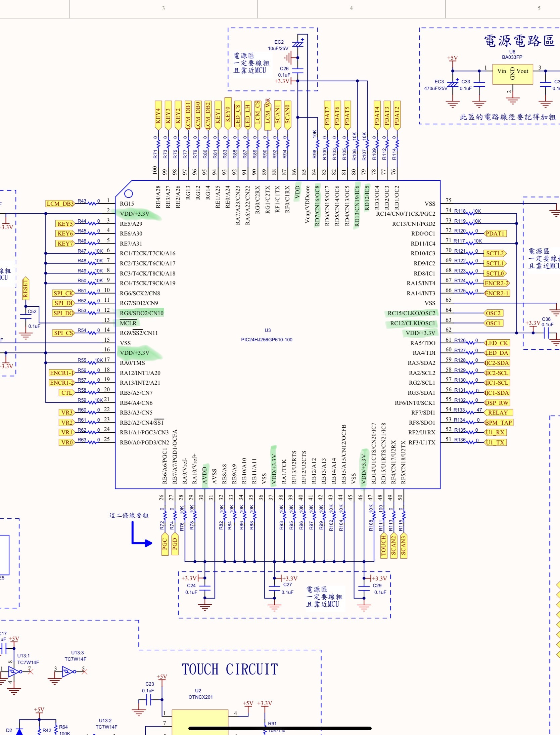The image size is (560, 735).
Task: Click the BPM_TAP net label
Action: 498,423
